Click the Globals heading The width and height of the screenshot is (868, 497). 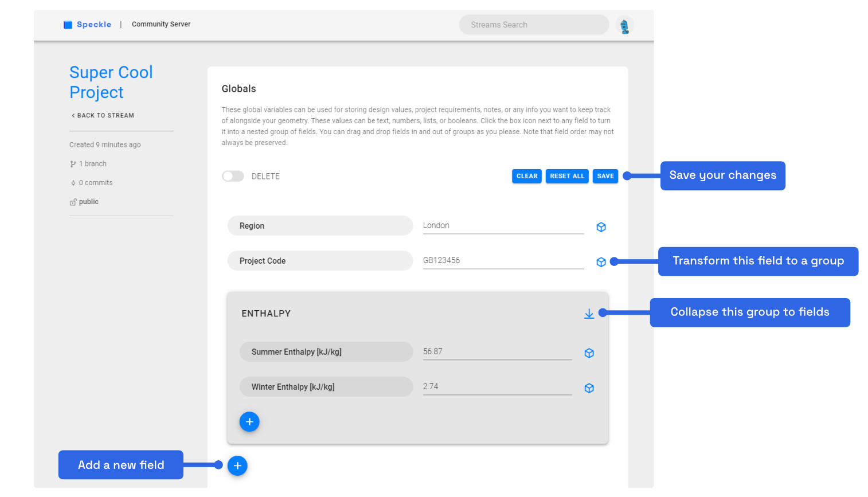click(239, 89)
